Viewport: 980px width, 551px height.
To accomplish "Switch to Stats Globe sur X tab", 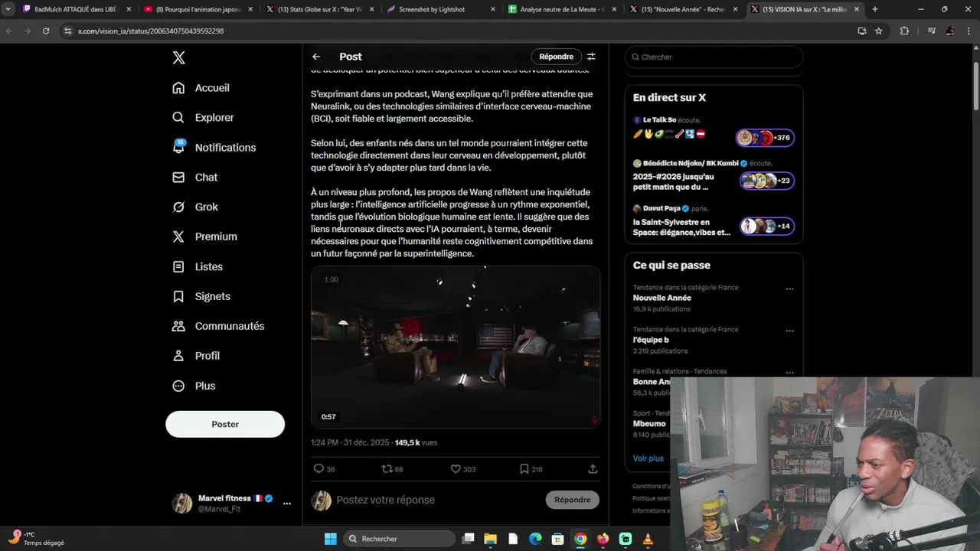I will point(319,9).
